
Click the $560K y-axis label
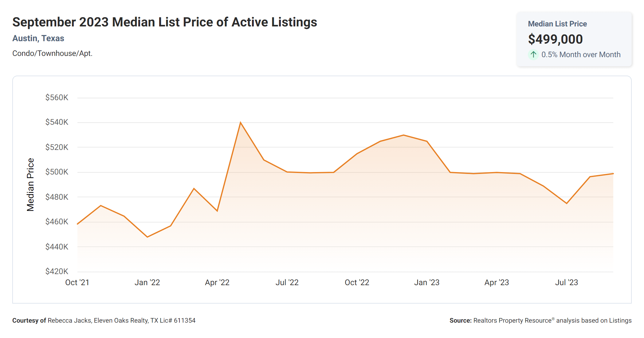[x=57, y=98]
